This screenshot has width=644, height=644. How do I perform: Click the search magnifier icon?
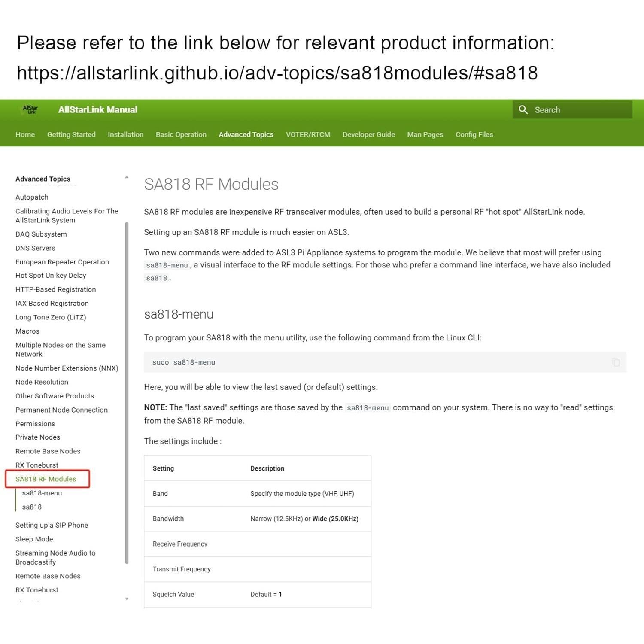tap(523, 110)
